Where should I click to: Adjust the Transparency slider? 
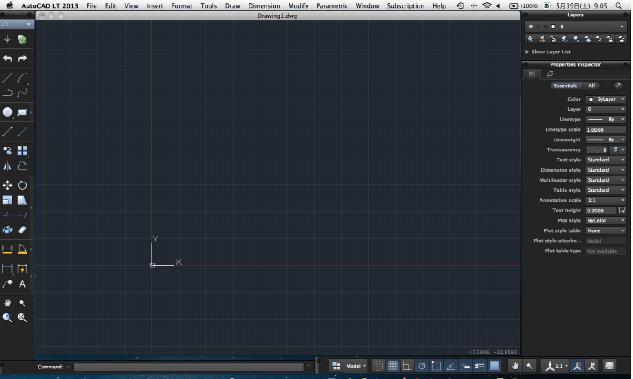[597, 150]
